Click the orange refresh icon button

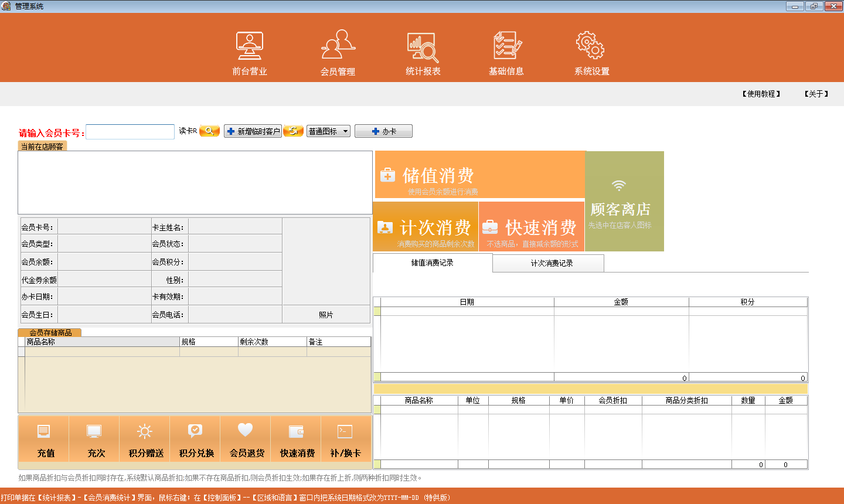[x=293, y=131]
